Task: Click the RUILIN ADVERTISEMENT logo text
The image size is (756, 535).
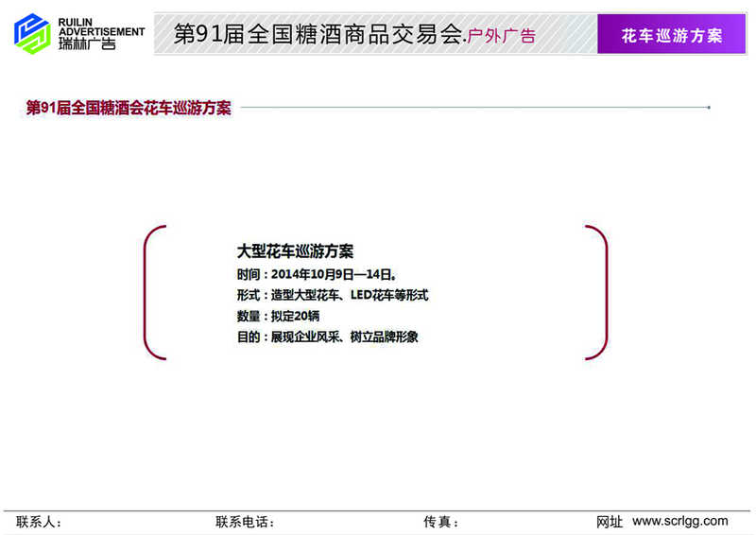Action: pos(101,26)
